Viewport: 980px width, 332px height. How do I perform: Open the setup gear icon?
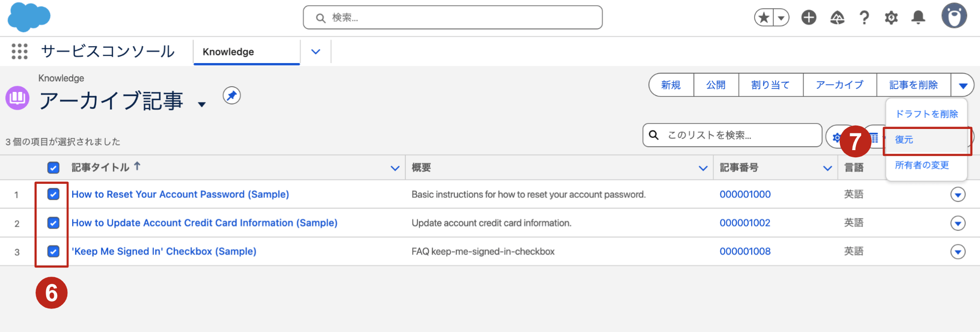coord(891,18)
